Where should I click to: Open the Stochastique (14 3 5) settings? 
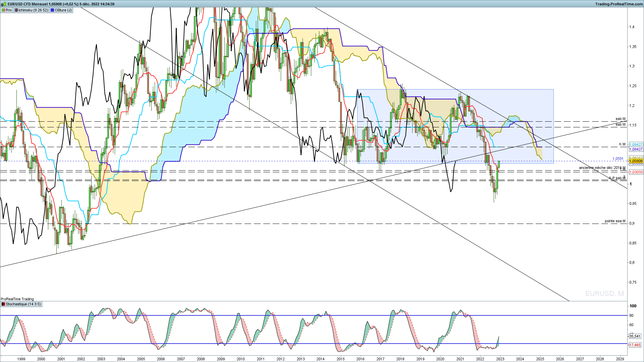[21, 304]
